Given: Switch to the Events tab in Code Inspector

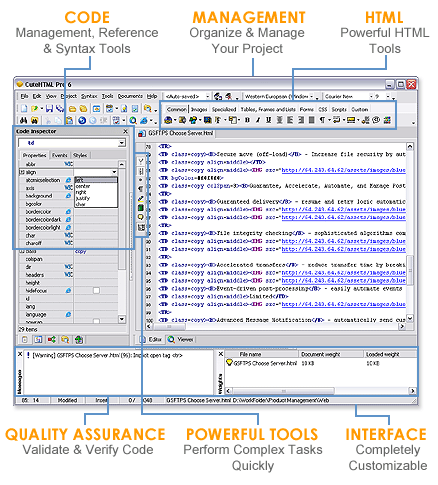Looking at the screenshot, I should click(x=60, y=155).
